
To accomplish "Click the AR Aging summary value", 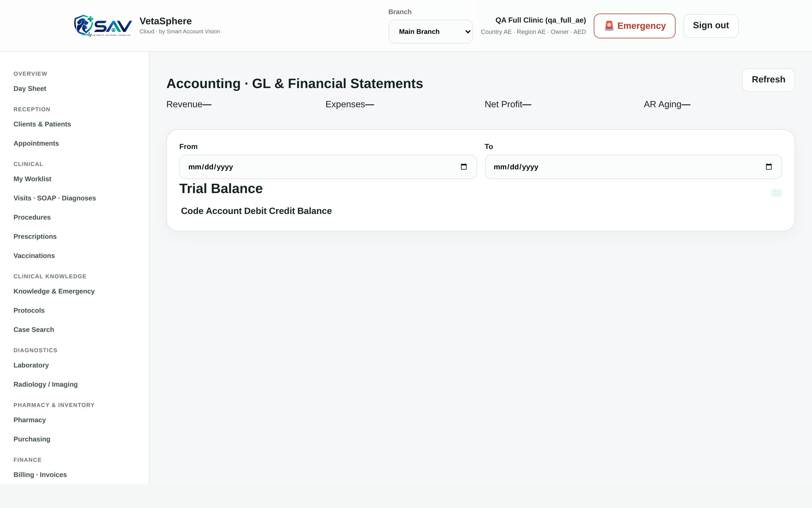I will point(686,104).
